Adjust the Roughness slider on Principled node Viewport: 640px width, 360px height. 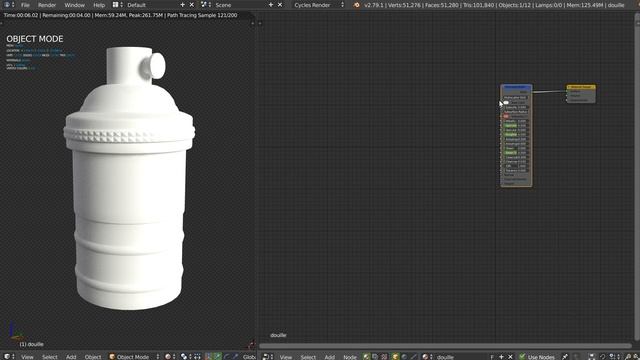[x=516, y=134]
